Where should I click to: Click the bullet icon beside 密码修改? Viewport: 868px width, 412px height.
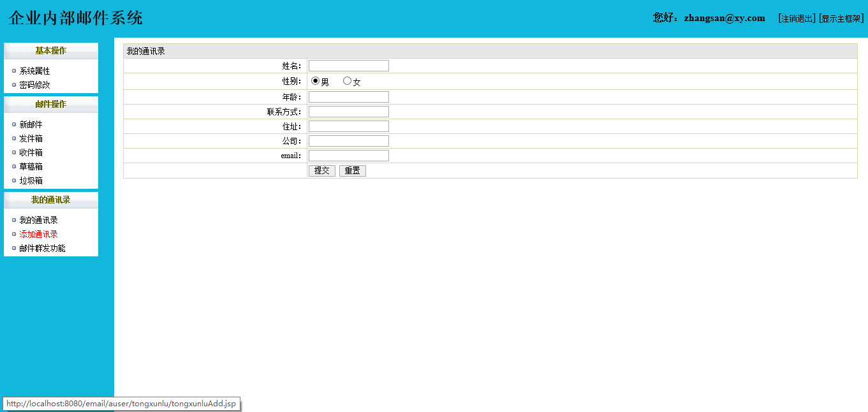tap(14, 85)
